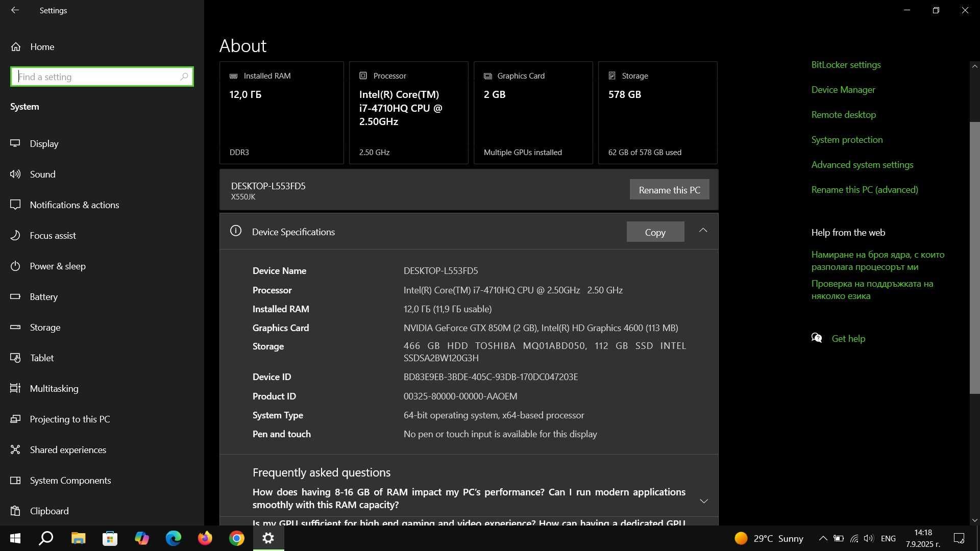This screenshot has width=980, height=551.
Task: Open the 'Проверка на поддръжката' help link
Action: click(x=872, y=290)
